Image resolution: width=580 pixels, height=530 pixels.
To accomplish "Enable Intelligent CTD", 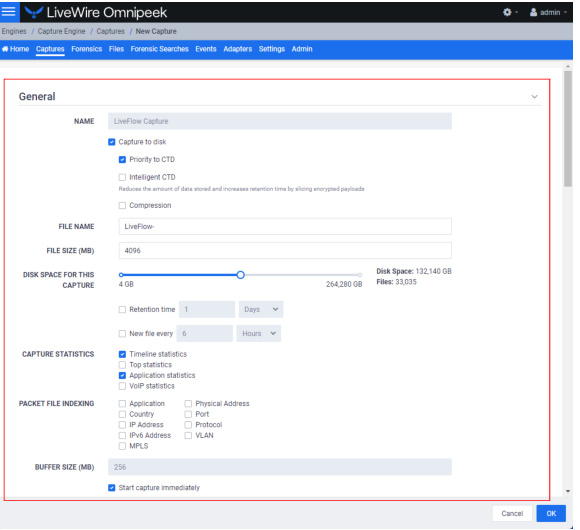I will coord(122,178).
